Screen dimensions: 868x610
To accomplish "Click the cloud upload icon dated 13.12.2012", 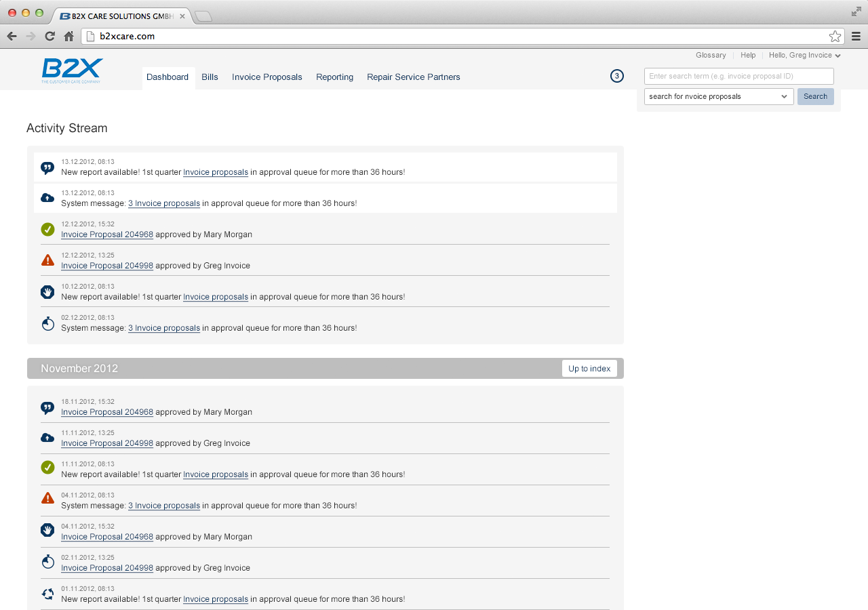I will (x=47, y=198).
